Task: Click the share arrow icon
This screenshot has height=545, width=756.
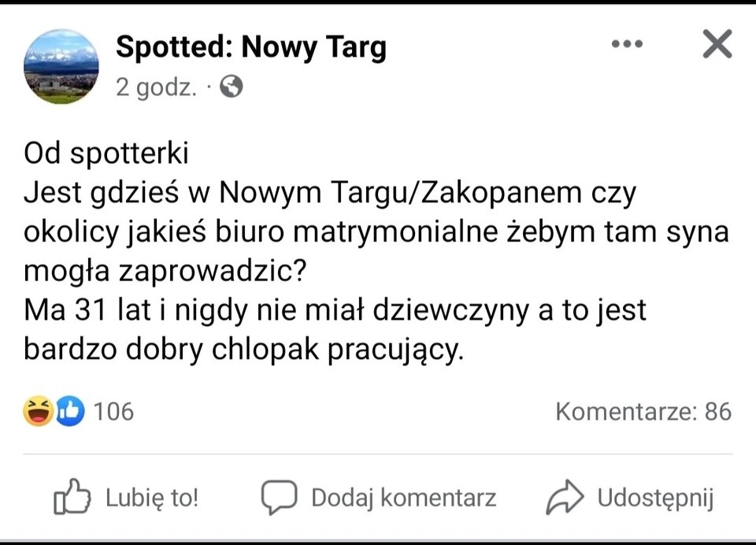Action: 565,497
